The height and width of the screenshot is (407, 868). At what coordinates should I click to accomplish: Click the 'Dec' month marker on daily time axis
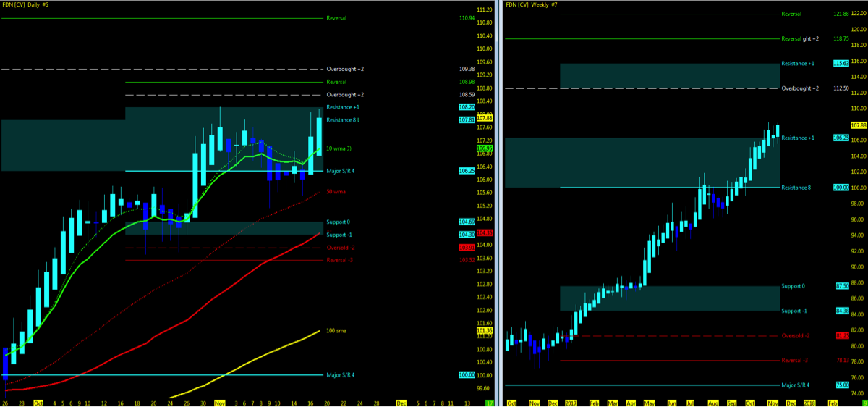click(x=403, y=402)
